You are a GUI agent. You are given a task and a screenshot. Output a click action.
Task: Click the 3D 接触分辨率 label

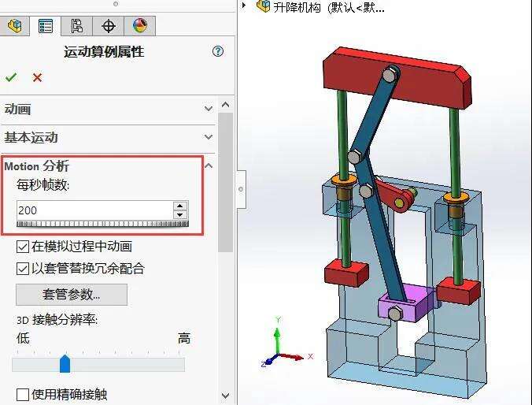pyautogui.click(x=57, y=320)
